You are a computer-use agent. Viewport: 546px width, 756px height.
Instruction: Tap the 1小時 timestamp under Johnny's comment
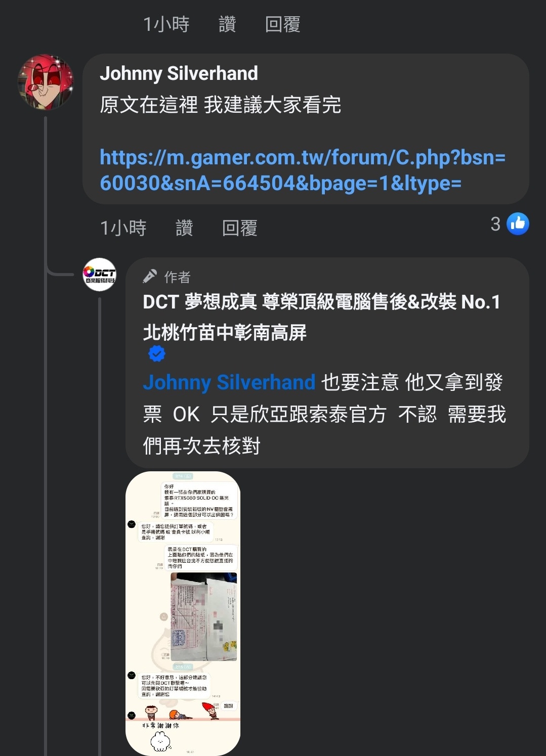click(123, 228)
